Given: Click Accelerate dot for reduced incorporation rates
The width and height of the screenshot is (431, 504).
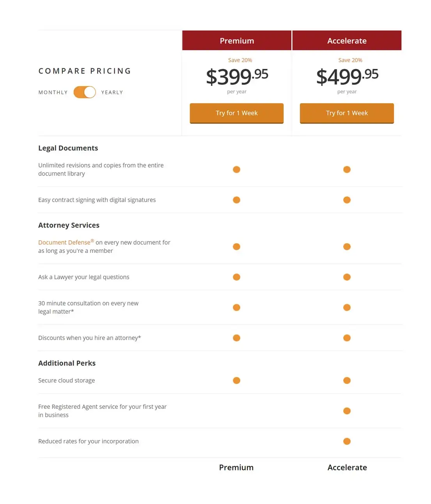Looking at the screenshot, I should point(347,441).
